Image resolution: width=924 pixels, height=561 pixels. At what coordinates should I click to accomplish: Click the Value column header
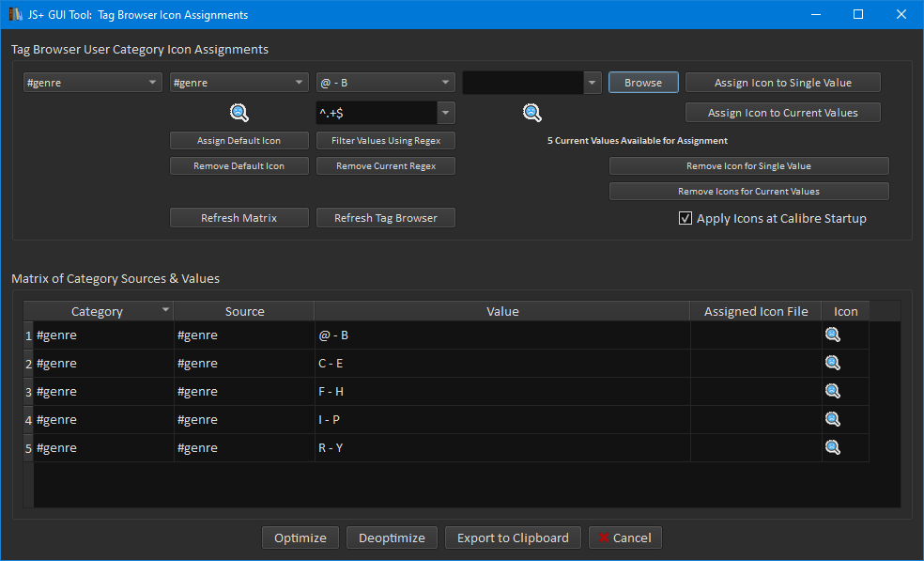point(502,311)
